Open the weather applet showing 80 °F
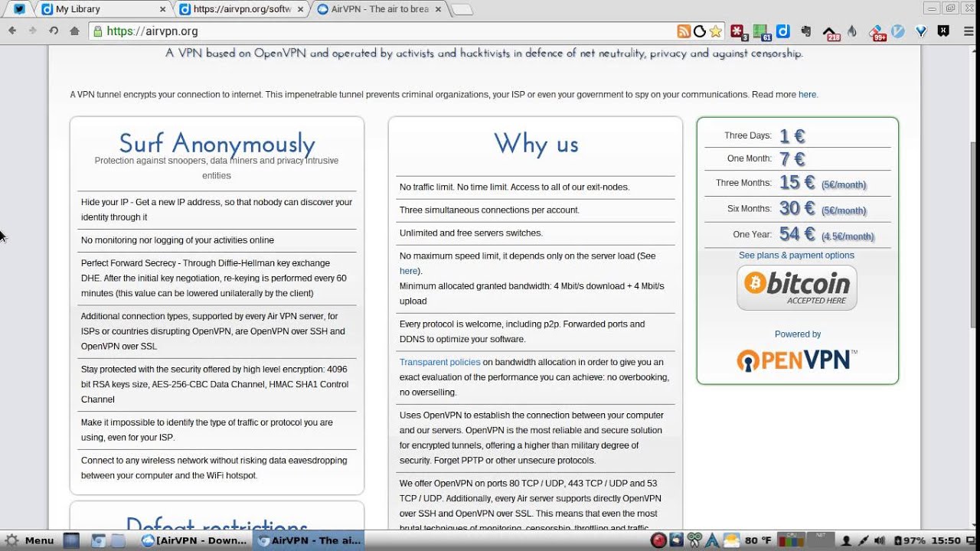 coord(748,540)
